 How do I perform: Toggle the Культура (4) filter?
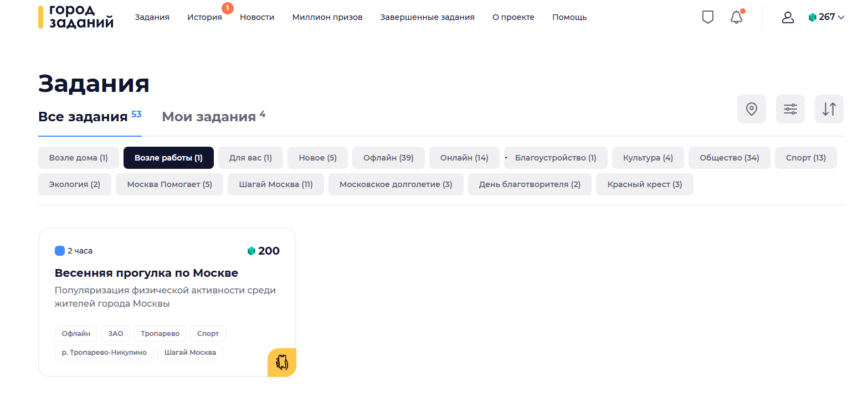click(x=648, y=158)
